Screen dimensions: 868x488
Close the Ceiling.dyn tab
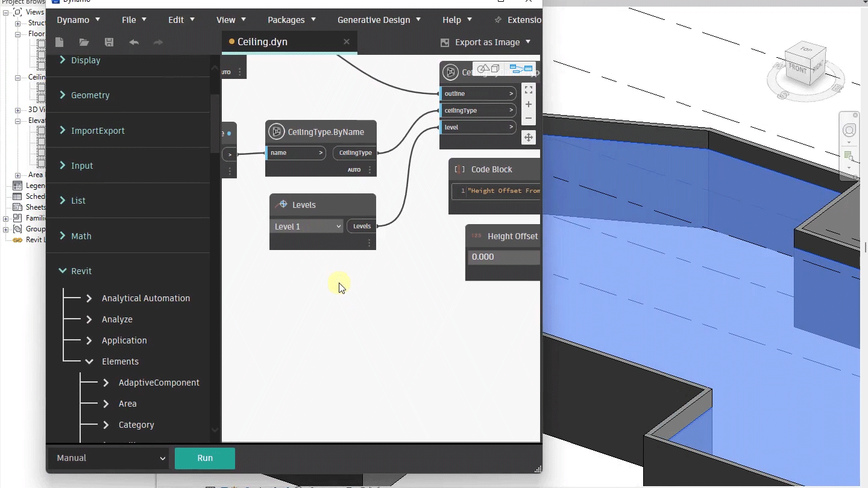click(347, 42)
